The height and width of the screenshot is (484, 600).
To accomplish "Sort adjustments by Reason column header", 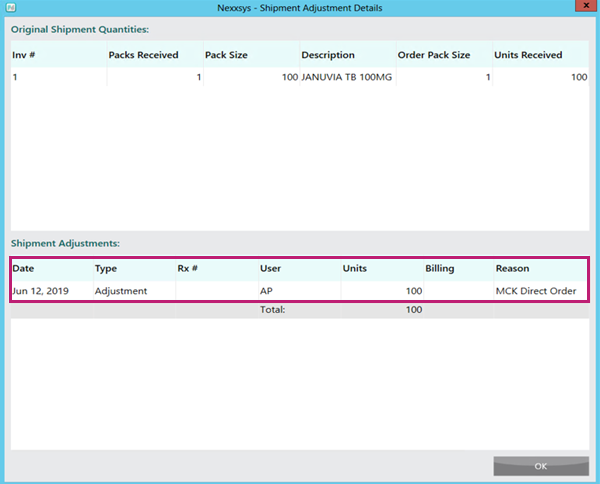I will click(512, 269).
